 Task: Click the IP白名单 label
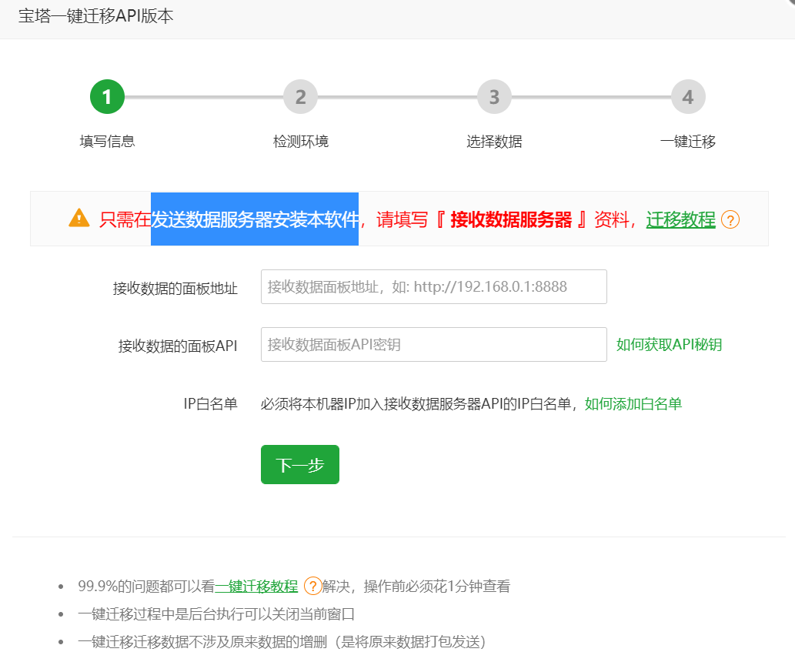point(210,403)
